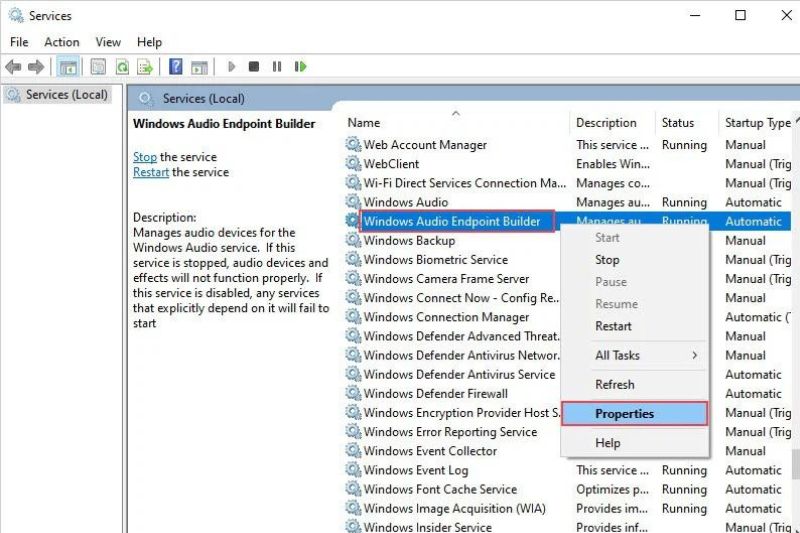Click gear icon beside Web Account Manager
The width and height of the screenshot is (800, 533).
(353, 144)
